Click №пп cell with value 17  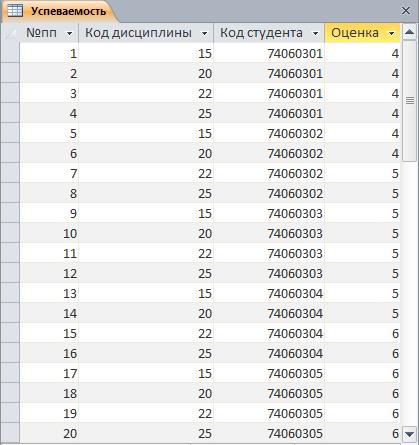click(x=49, y=373)
